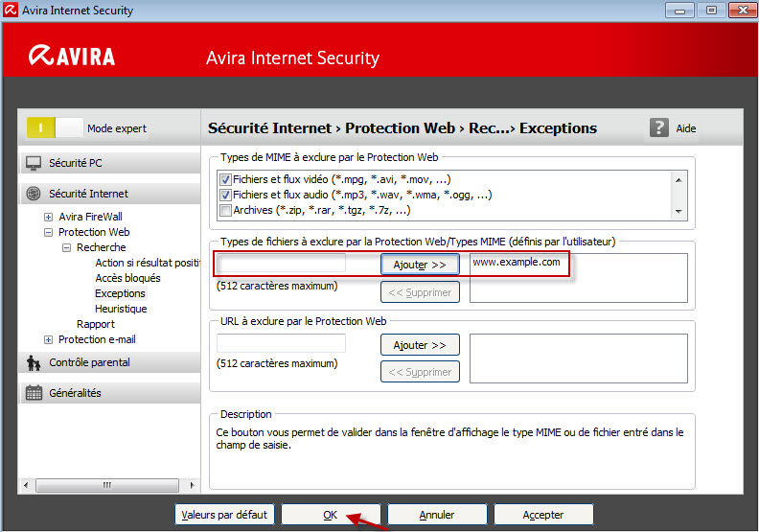Click Ajouter >> for file types to exclude
The height and width of the screenshot is (532, 759).
click(x=420, y=265)
